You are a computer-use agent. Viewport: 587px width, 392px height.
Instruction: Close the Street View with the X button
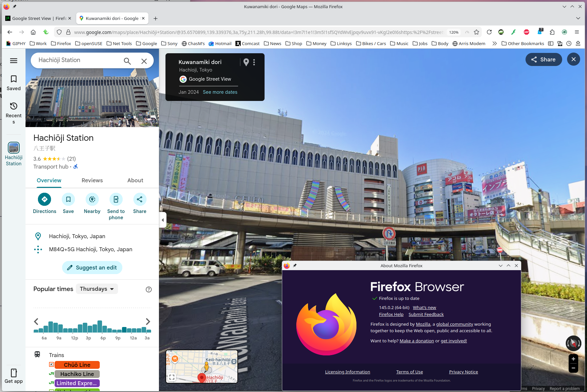[x=574, y=59]
